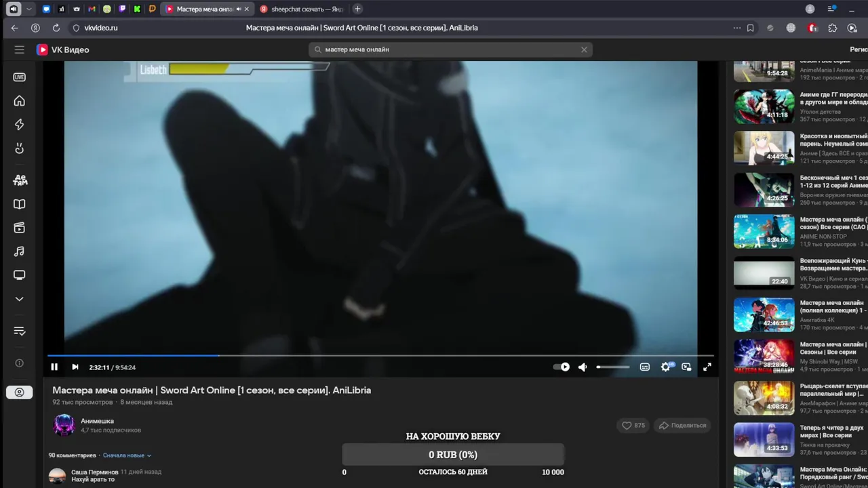Open Рыцарь-скелет recommended video title

833,389
